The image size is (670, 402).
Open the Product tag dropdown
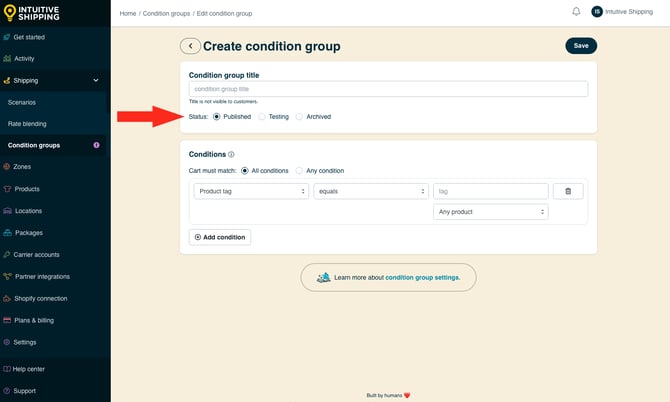coord(251,191)
